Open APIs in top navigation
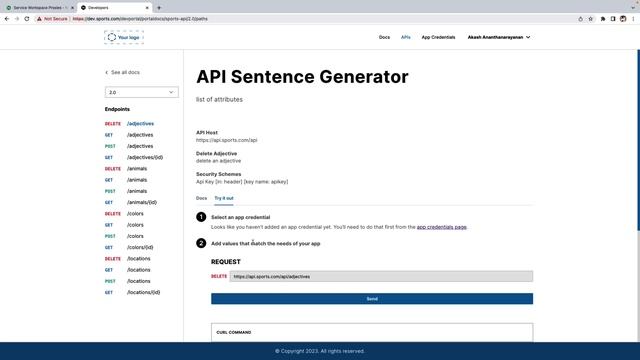 [406, 37]
